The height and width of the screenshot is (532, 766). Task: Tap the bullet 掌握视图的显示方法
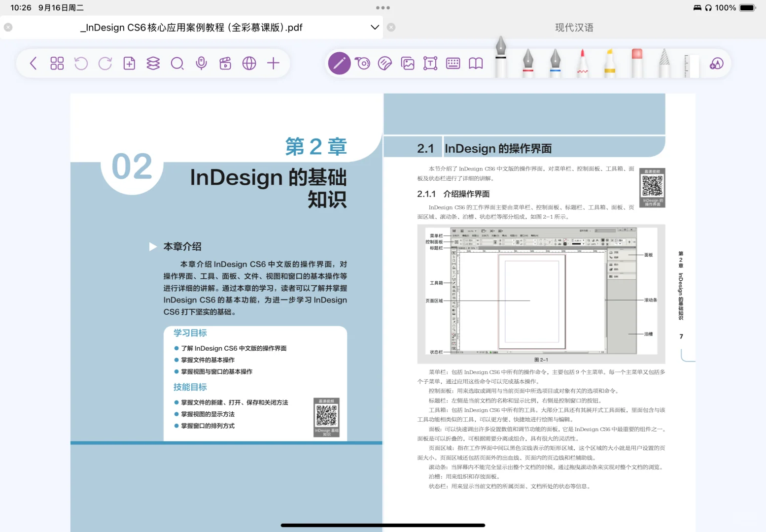point(208,414)
